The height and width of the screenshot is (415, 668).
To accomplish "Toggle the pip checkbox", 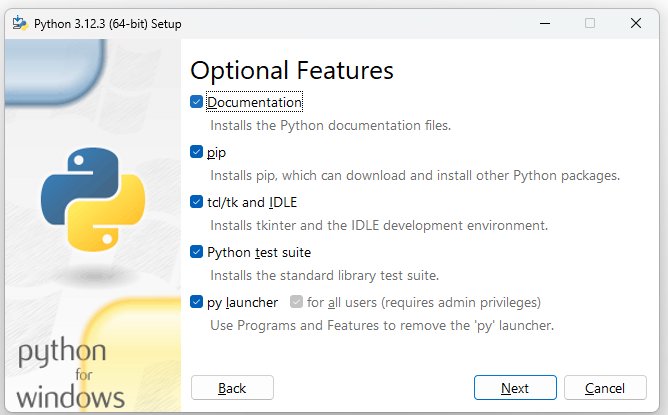I will click(x=197, y=152).
